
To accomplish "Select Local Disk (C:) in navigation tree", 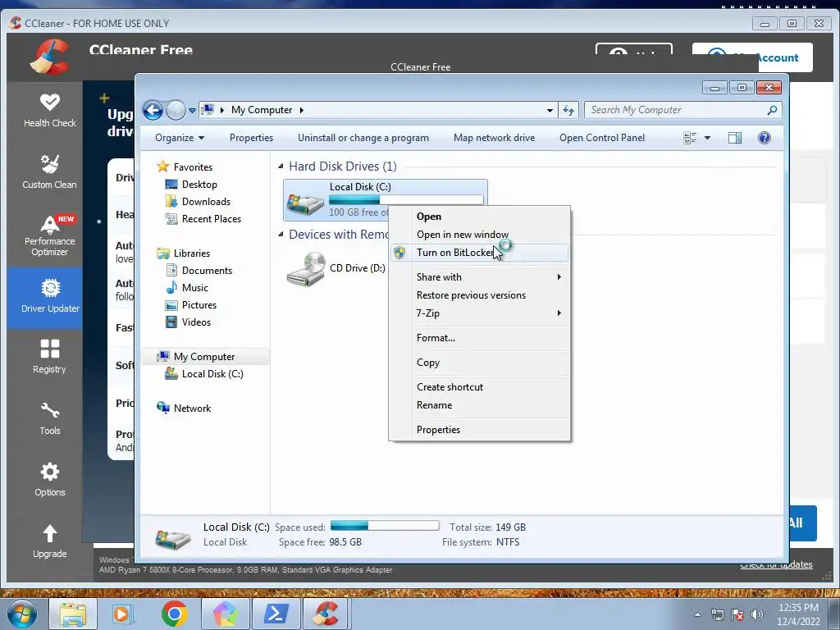I will click(x=212, y=374).
